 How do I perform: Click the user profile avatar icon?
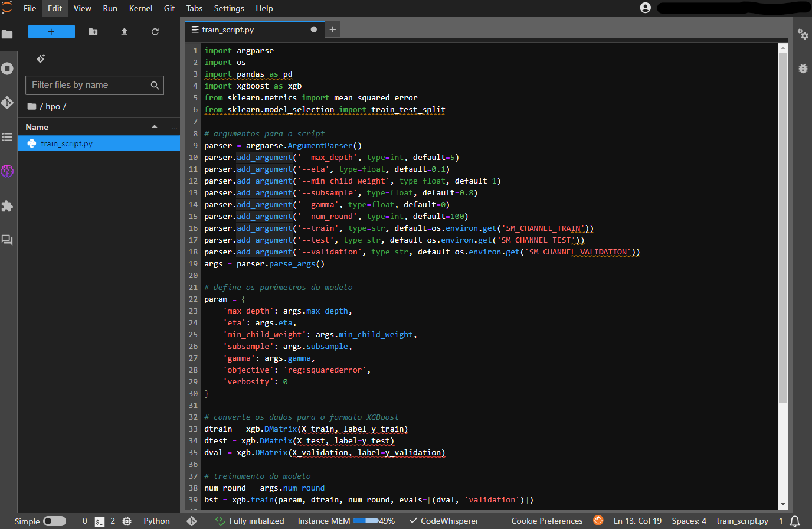tap(646, 8)
